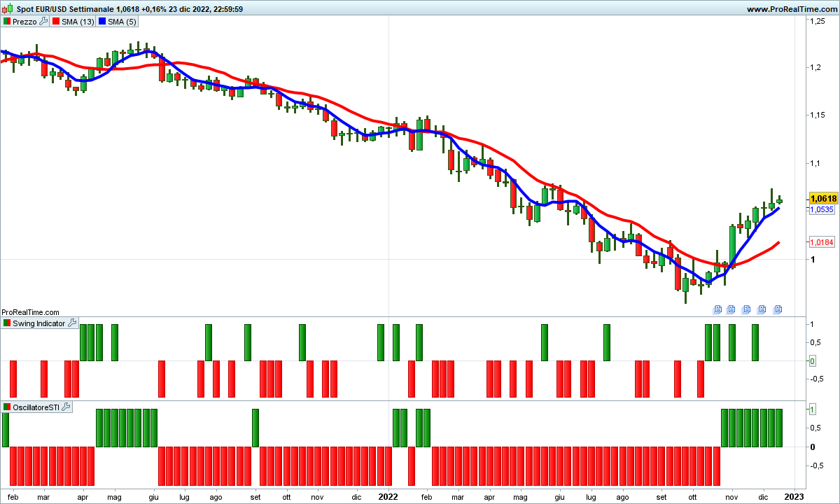Viewport: 840px width, 504px height.
Task: Visit www.ProRealTime.com link at top right
Action: tap(792, 9)
